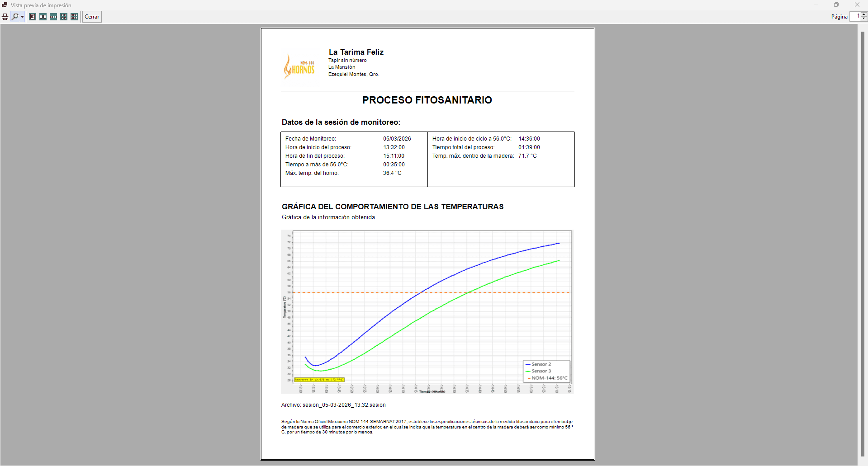868x466 pixels.
Task: Click the yellow render-time label in the chart
Action: 319,380
